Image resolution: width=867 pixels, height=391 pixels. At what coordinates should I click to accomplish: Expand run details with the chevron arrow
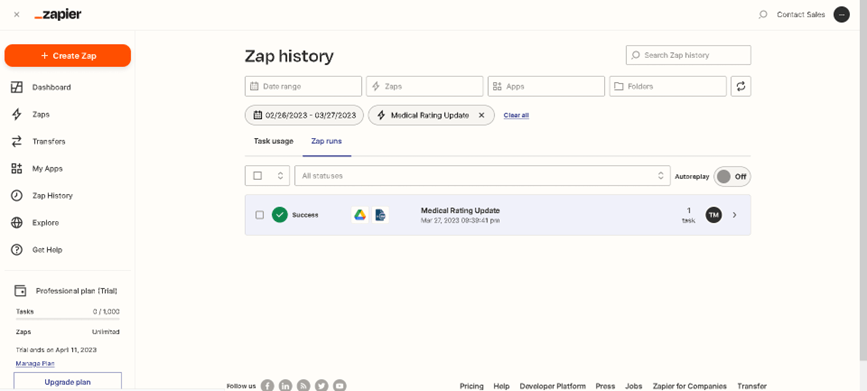(734, 215)
